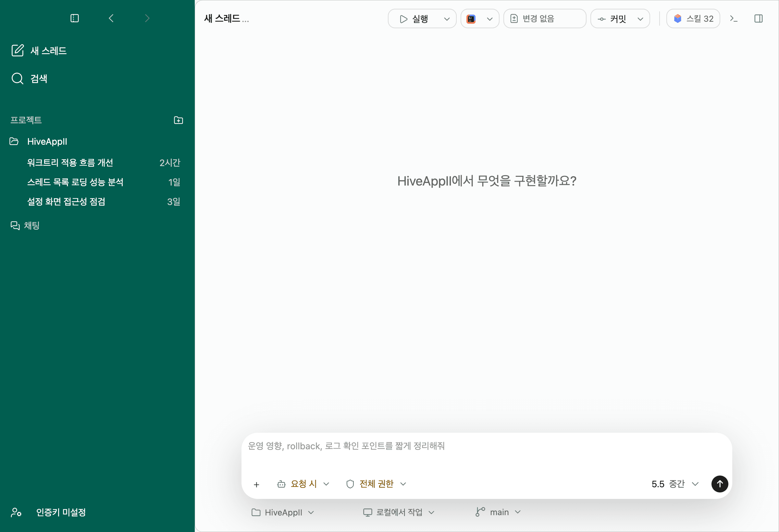Expand the IDE chooser dropdown arrow

(490, 19)
